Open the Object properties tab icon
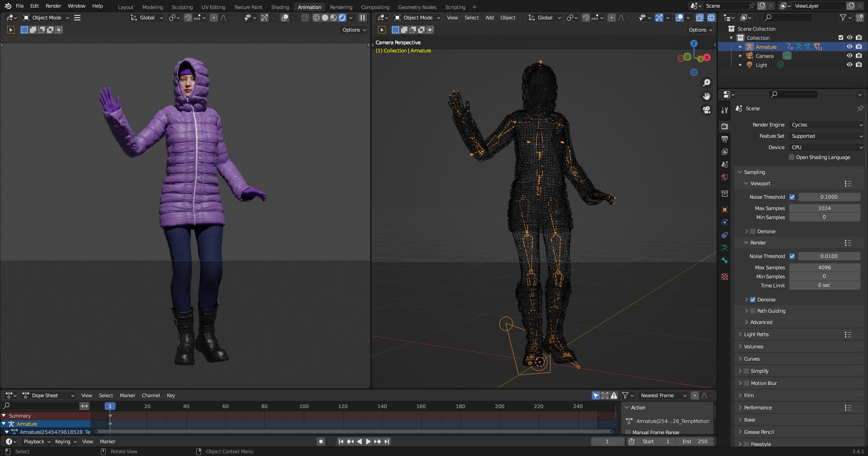 coord(725,210)
